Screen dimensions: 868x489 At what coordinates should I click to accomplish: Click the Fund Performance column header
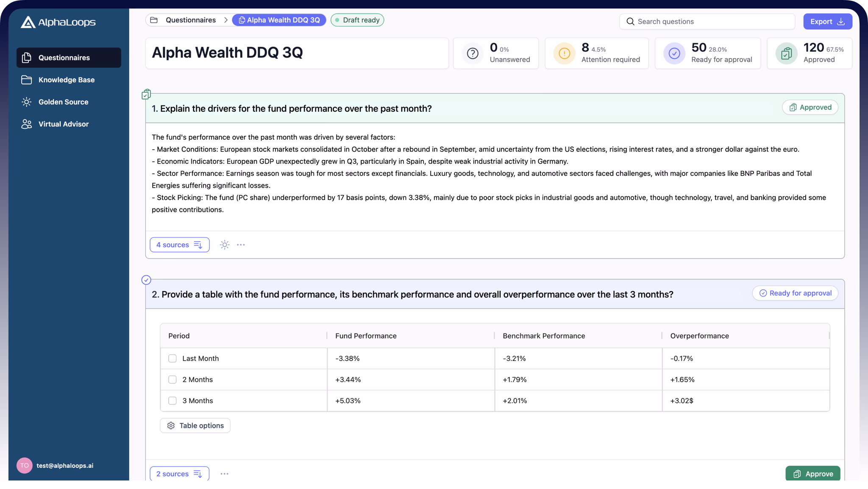(x=411, y=336)
